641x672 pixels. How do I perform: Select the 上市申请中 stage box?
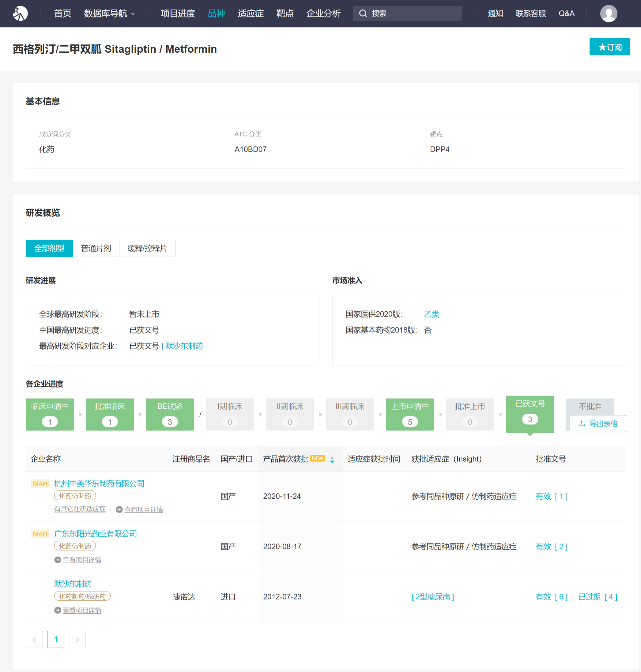(410, 414)
